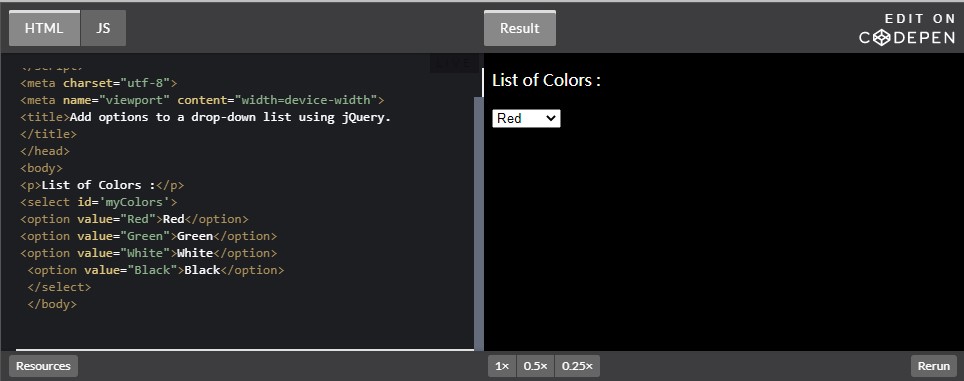Click the opening <body> tag line

coord(41,168)
